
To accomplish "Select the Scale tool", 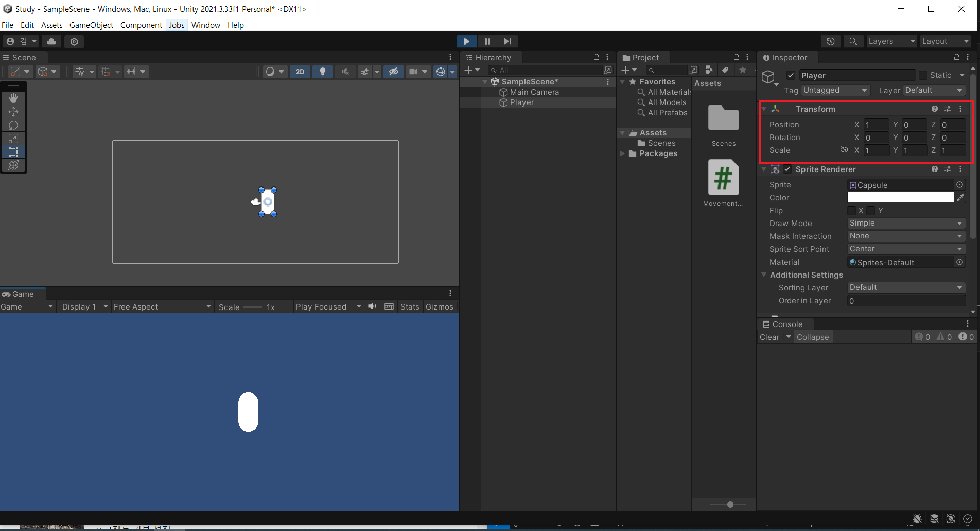I will coord(13,138).
